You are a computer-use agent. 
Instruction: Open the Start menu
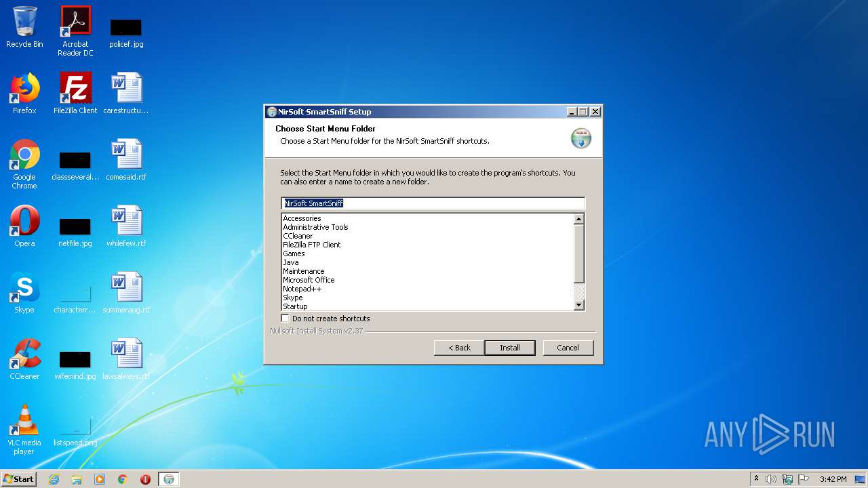tap(19, 479)
